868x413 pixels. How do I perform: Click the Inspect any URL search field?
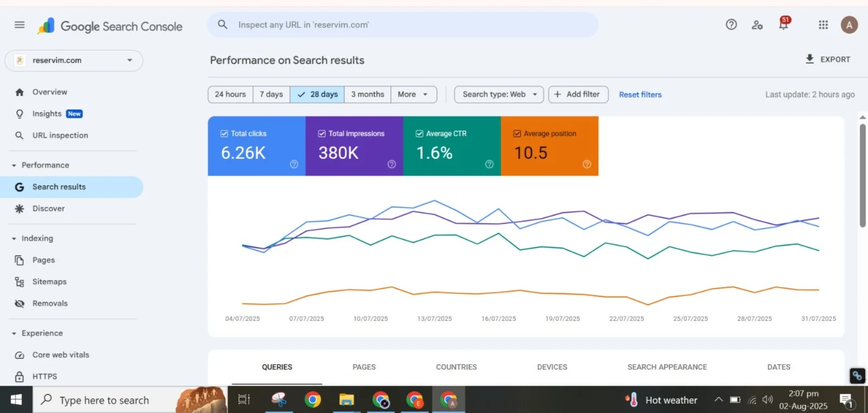click(x=403, y=25)
